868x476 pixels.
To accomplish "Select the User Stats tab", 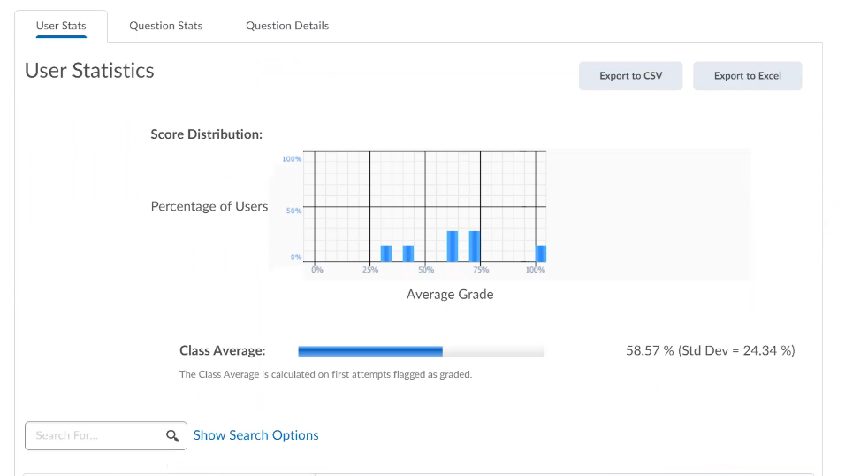I will 61,26.
